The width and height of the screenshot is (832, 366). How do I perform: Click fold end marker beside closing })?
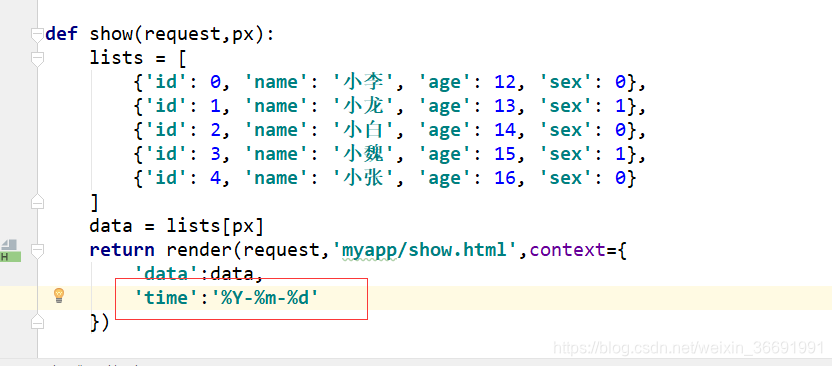[37, 321]
